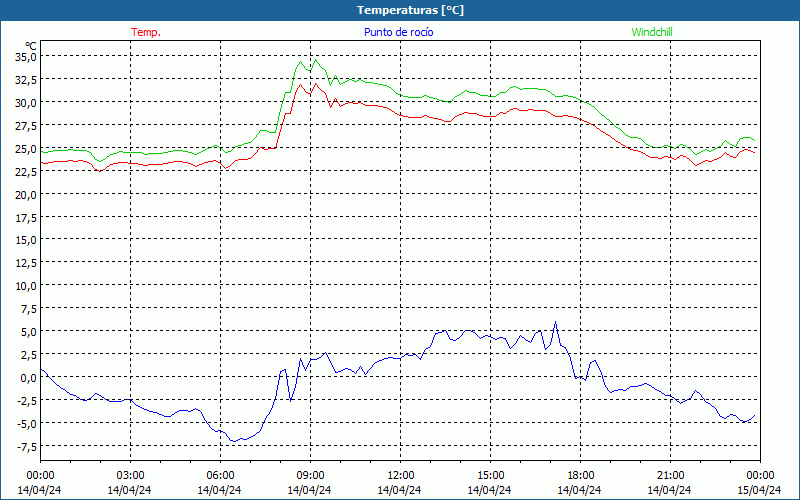Click the blue dew point peak after 17:00
This screenshot has height=500, width=800.
555,322
